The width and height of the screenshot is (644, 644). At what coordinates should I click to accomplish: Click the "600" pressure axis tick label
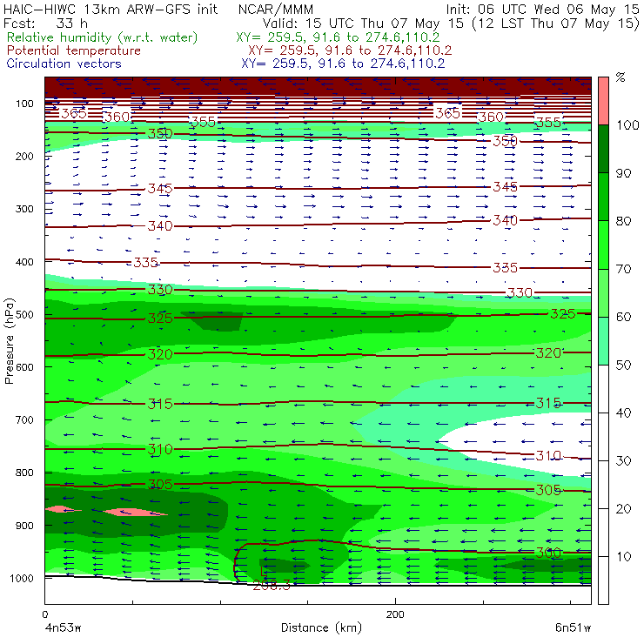click(x=24, y=367)
